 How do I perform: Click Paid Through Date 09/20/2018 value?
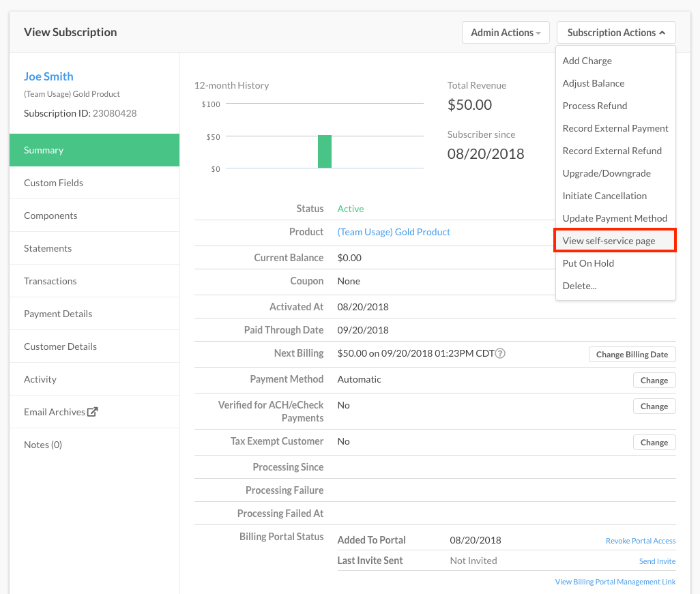(x=363, y=330)
